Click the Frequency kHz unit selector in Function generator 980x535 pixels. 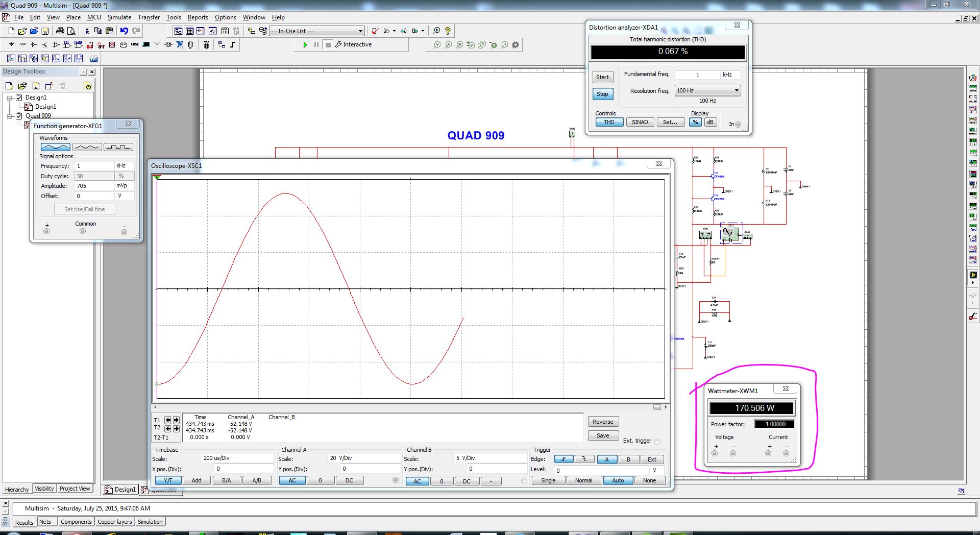(x=124, y=166)
